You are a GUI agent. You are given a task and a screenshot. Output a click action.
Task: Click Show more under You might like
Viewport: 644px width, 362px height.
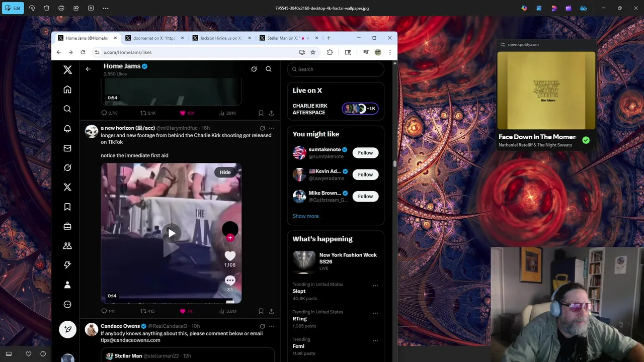tap(305, 216)
